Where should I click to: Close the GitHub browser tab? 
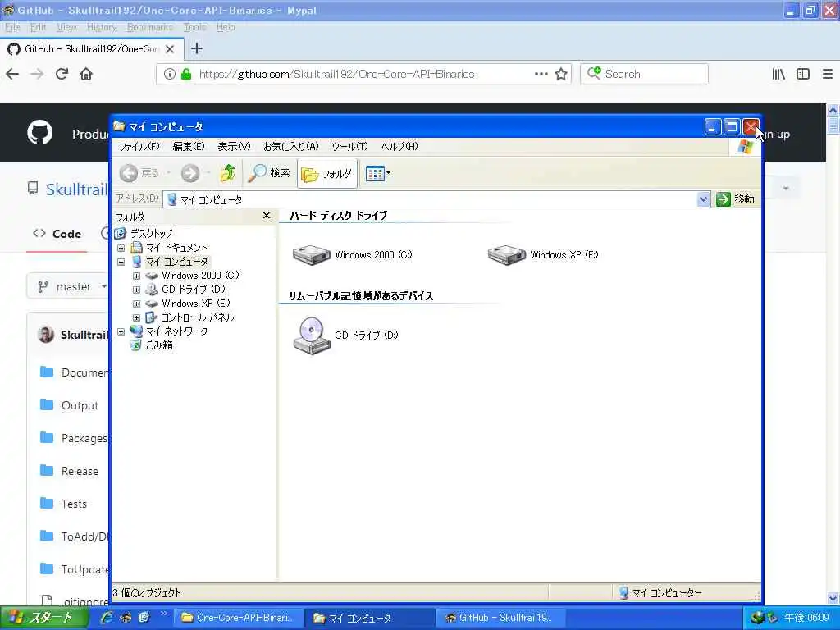pos(170,49)
